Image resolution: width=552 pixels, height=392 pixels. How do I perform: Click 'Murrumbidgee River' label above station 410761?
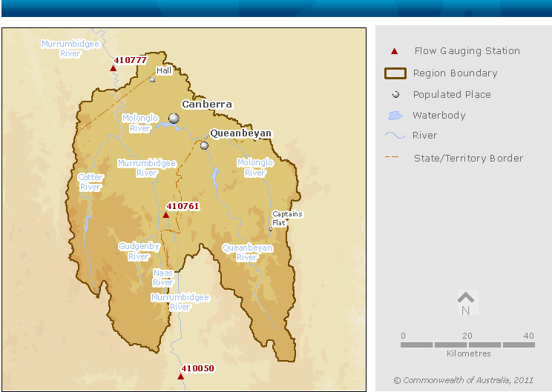(147, 167)
